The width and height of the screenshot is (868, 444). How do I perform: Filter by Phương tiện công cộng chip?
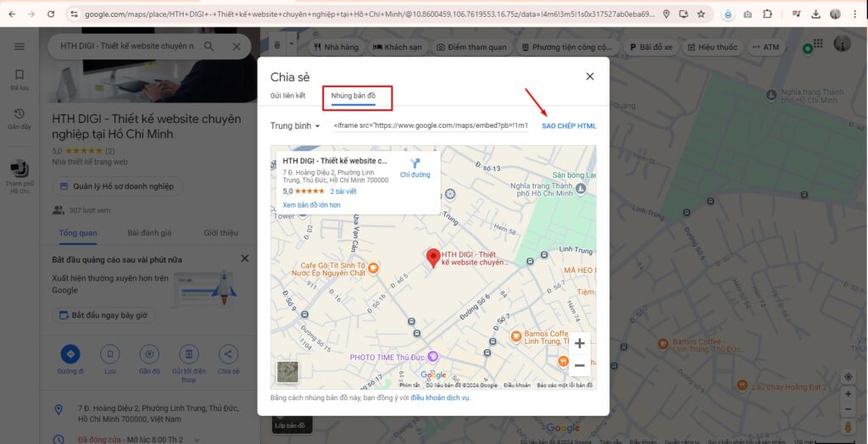click(567, 47)
